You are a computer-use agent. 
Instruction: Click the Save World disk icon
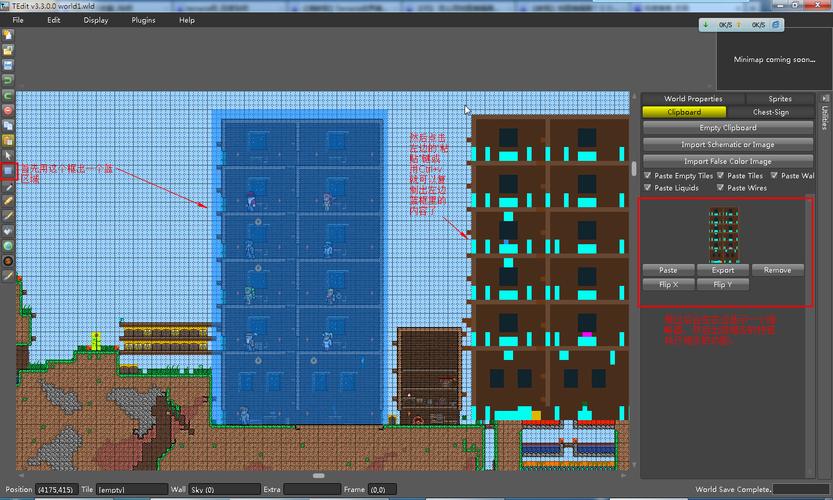click(8, 65)
